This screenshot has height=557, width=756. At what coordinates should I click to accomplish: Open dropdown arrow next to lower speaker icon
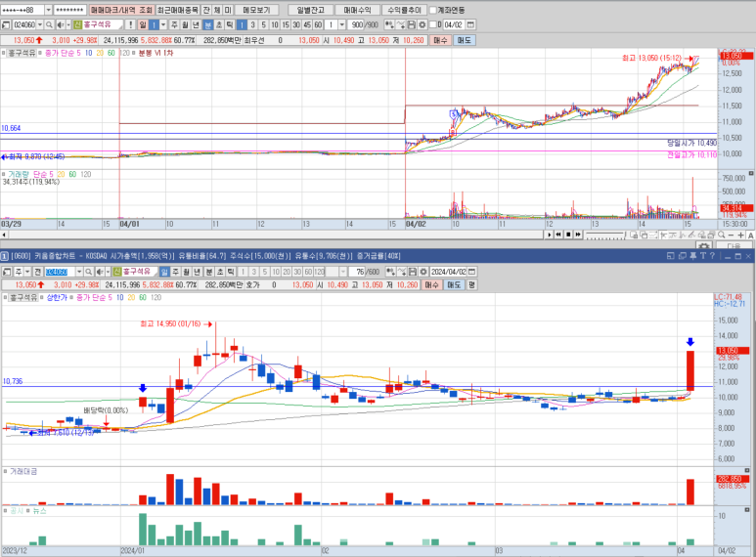(x=108, y=272)
